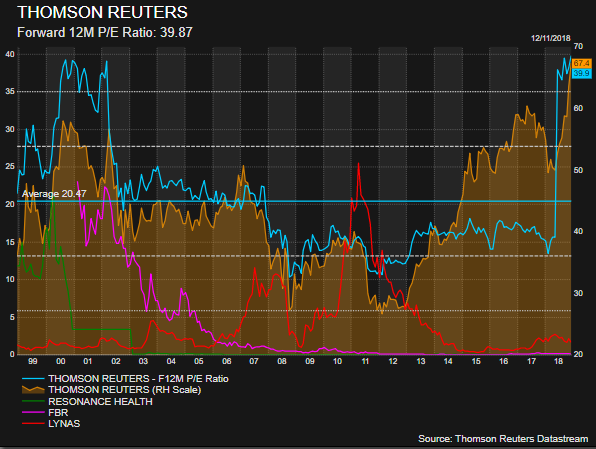The image size is (596, 449).
Task: Click the '06' year label on the time axis
Action: pyautogui.click(x=227, y=361)
